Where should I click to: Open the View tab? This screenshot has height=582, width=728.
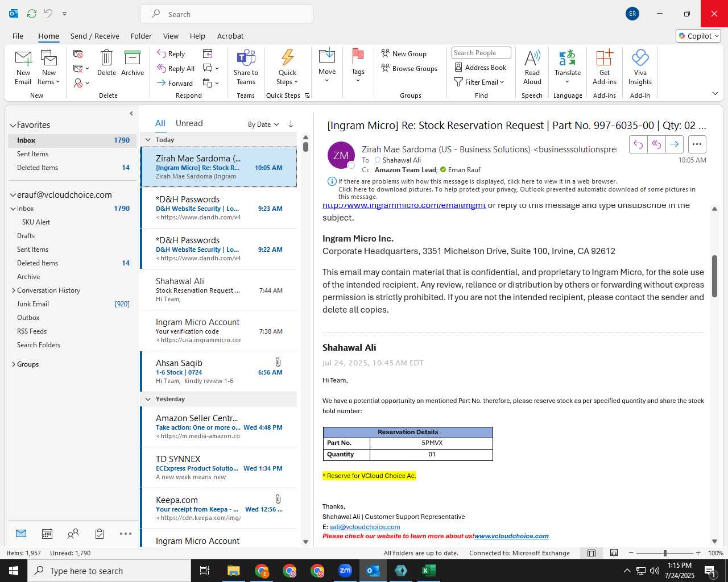(171, 36)
